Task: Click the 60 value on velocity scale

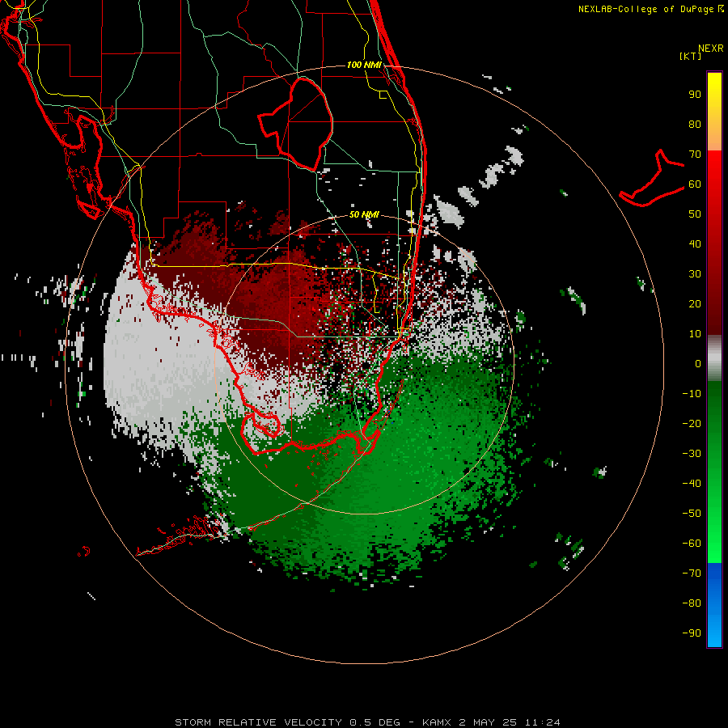Action: coord(695,184)
